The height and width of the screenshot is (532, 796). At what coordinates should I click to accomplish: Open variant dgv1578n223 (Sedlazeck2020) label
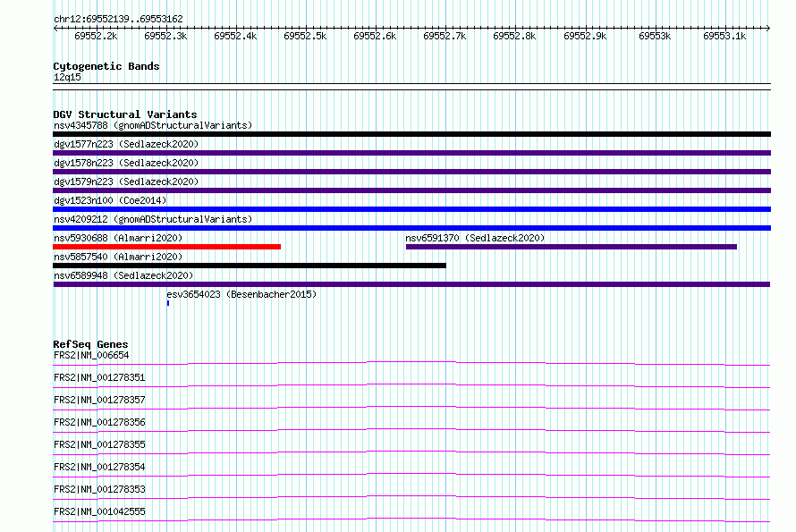coord(126,163)
